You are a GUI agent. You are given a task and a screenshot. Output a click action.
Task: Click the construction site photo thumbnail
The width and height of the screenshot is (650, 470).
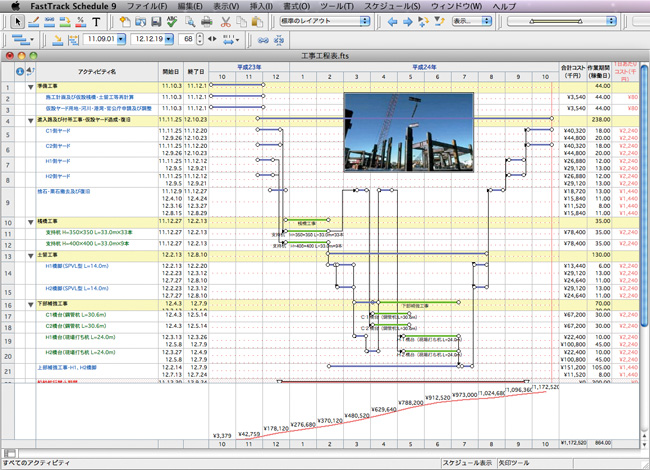(x=407, y=131)
